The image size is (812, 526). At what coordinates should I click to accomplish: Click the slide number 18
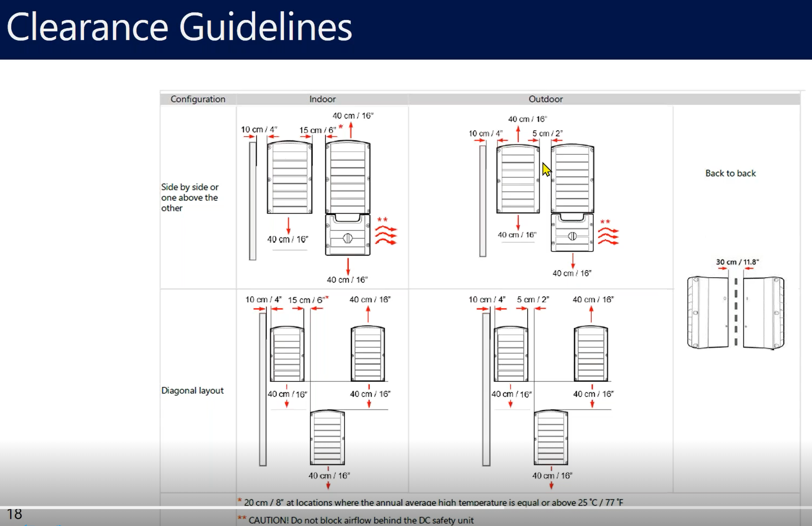click(x=14, y=514)
